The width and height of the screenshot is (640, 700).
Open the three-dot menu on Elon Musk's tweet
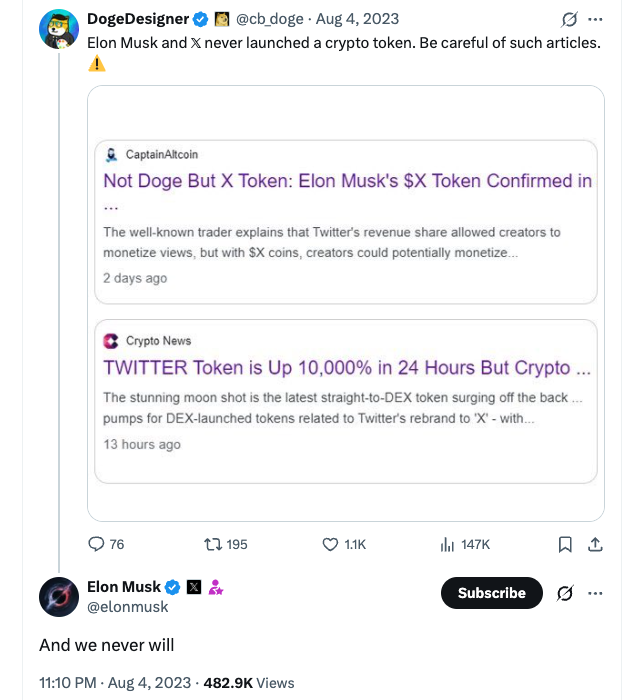(596, 593)
